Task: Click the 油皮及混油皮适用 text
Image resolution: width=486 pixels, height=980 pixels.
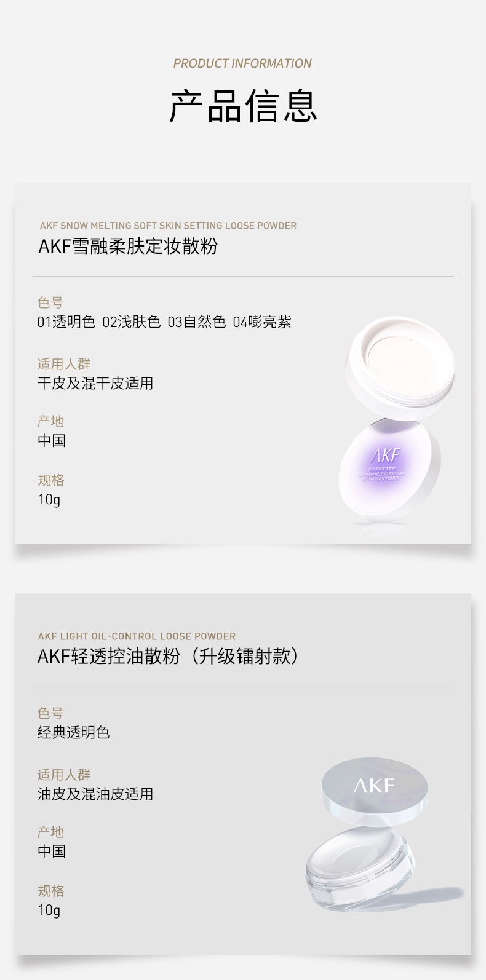Action: pos(95,794)
